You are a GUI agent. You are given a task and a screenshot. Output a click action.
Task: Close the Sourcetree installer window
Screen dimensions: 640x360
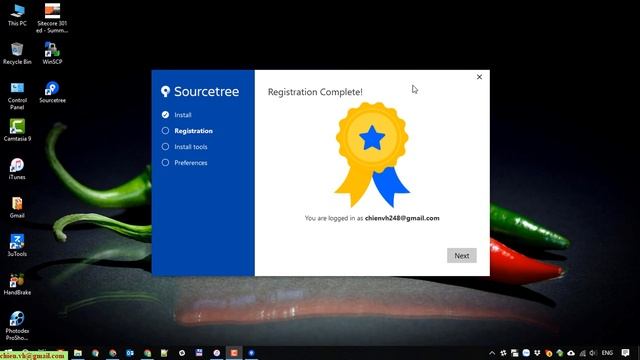point(479,77)
